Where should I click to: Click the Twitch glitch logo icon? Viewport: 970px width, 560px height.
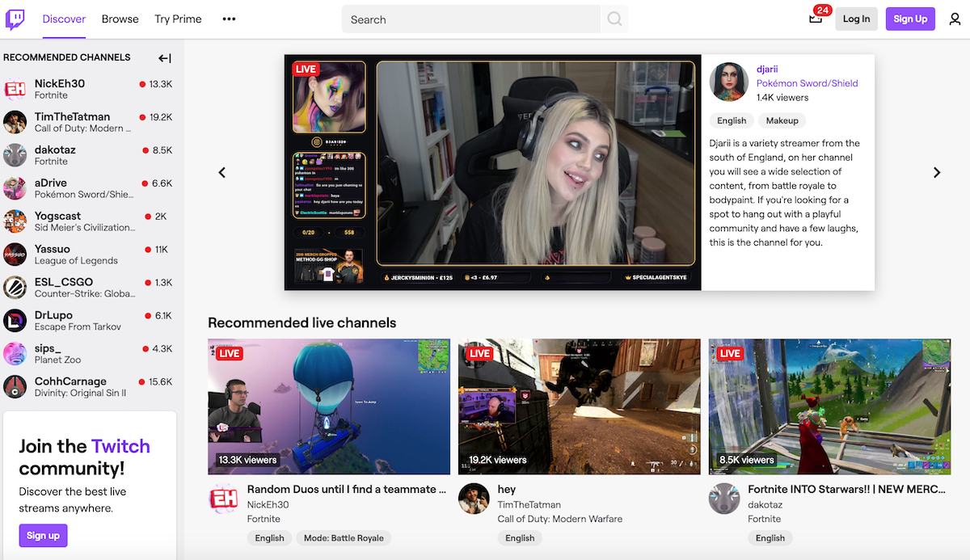(16, 19)
